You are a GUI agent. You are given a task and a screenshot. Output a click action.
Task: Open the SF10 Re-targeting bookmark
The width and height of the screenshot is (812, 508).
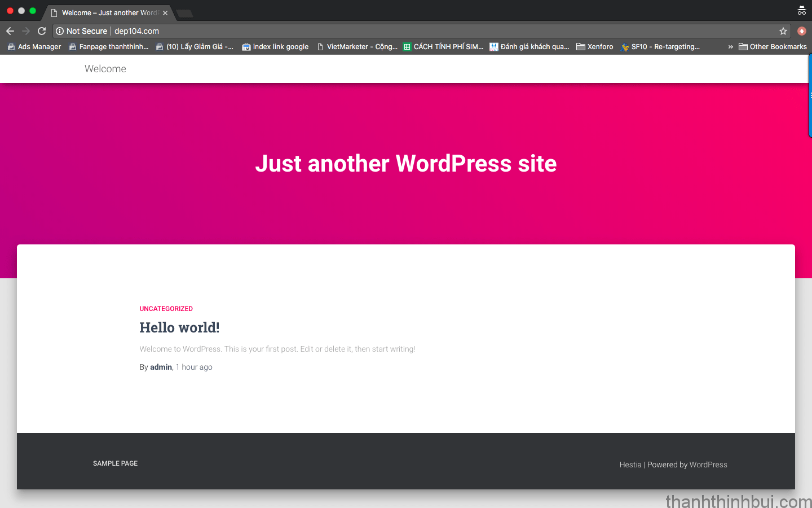pos(660,47)
